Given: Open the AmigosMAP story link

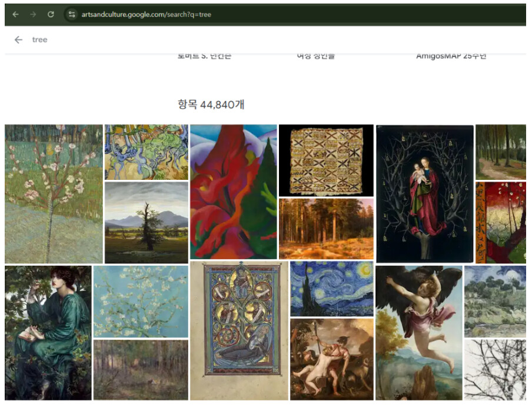Looking at the screenshot, I should (451, 56).
